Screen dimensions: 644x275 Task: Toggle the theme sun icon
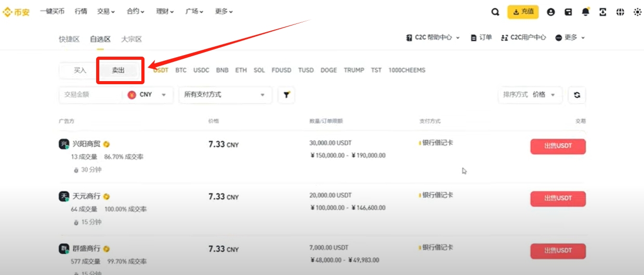tap(637, 12)
